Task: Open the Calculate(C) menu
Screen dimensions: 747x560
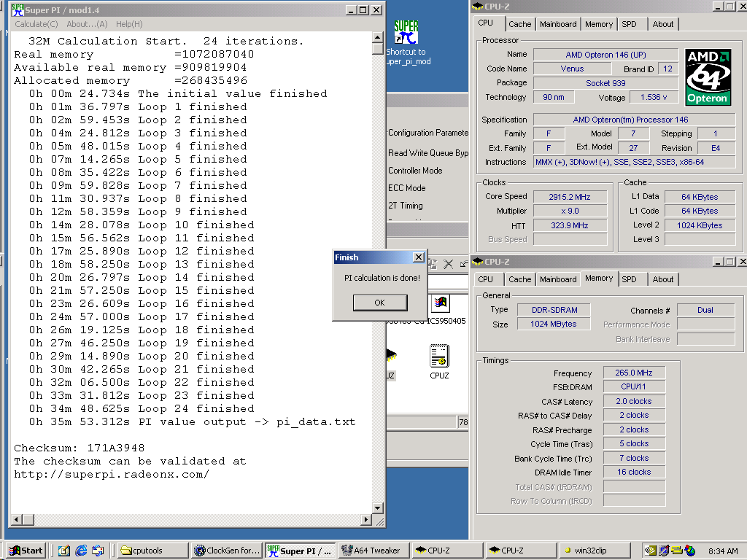Action: (36, 24)
